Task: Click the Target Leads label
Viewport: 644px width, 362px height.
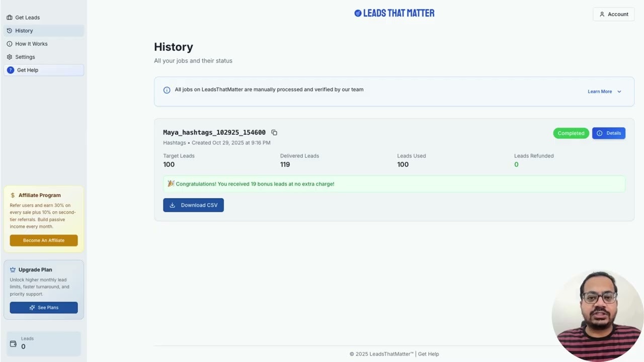Action: [x=179, y=156]
